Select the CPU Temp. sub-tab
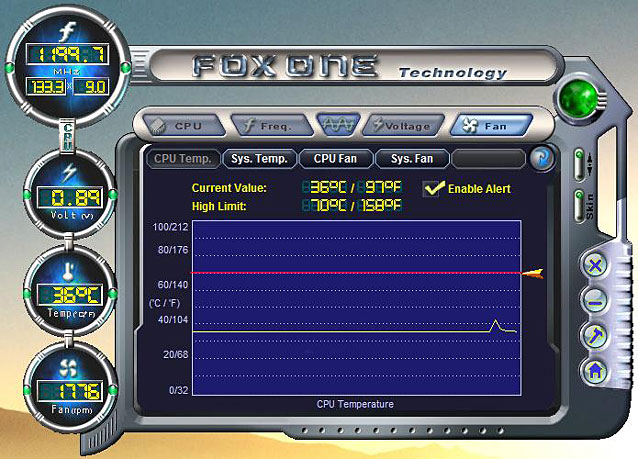Viewport: 638px width, 459px height. (183, 159)
